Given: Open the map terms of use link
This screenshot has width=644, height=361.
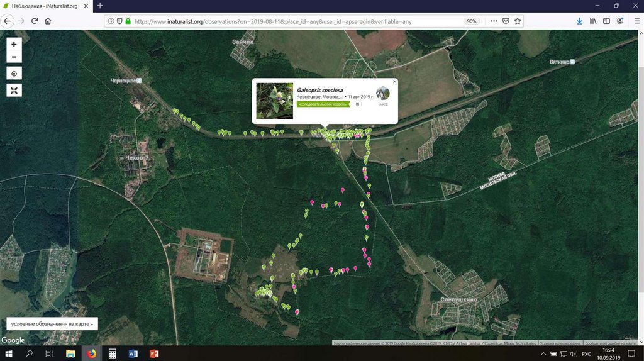Looking at the screenshot, I should 560,343.
